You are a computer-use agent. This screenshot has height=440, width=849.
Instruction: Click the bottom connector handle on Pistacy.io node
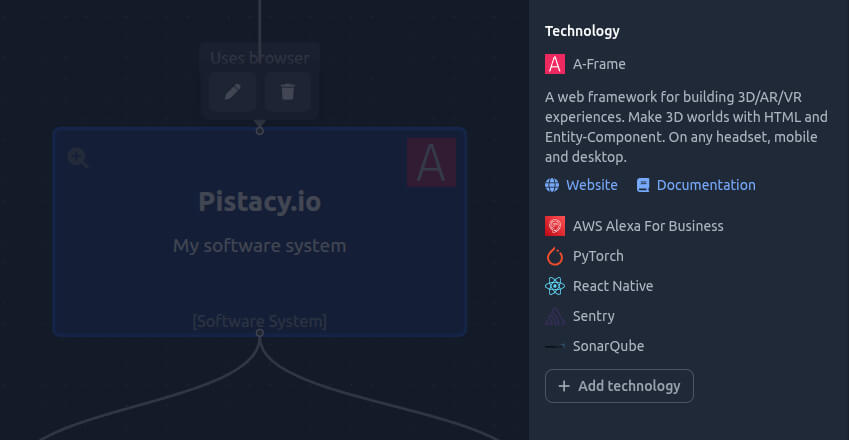pyautogui.click(x=260, y=333)
